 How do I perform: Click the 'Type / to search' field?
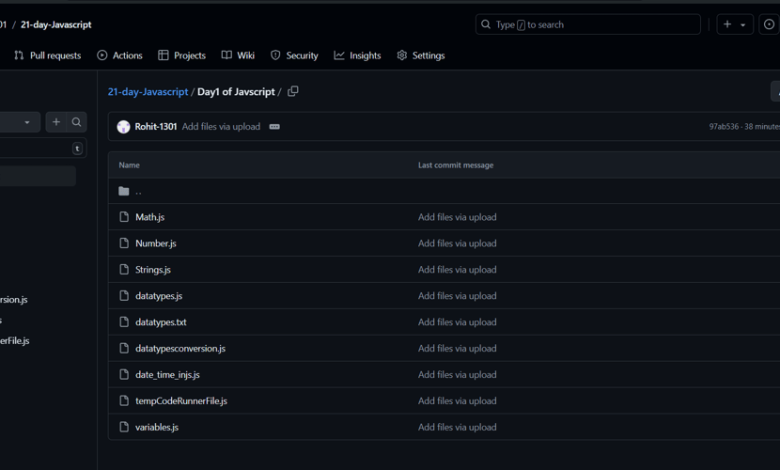(x=588, y=24)
